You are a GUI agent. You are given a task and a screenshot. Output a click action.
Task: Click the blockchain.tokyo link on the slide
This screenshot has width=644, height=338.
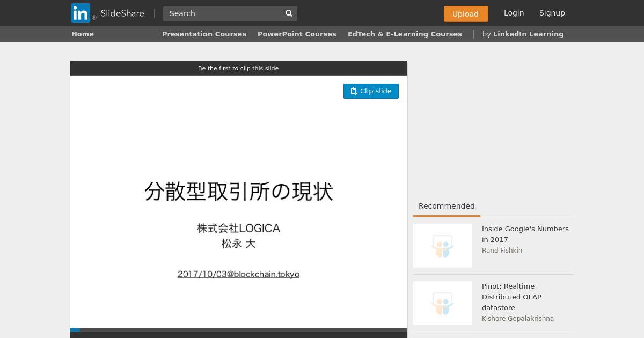point(238,274)
